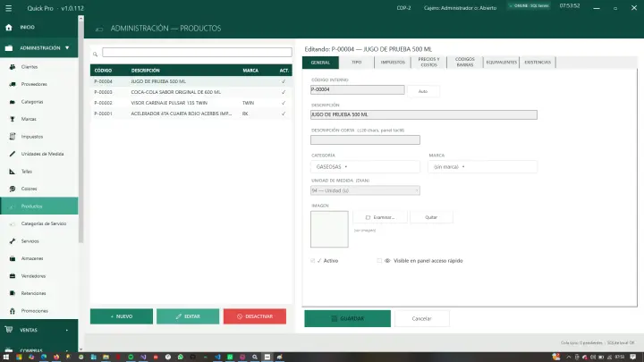Click the Quitar image button
644x362 pixels.
431,217
